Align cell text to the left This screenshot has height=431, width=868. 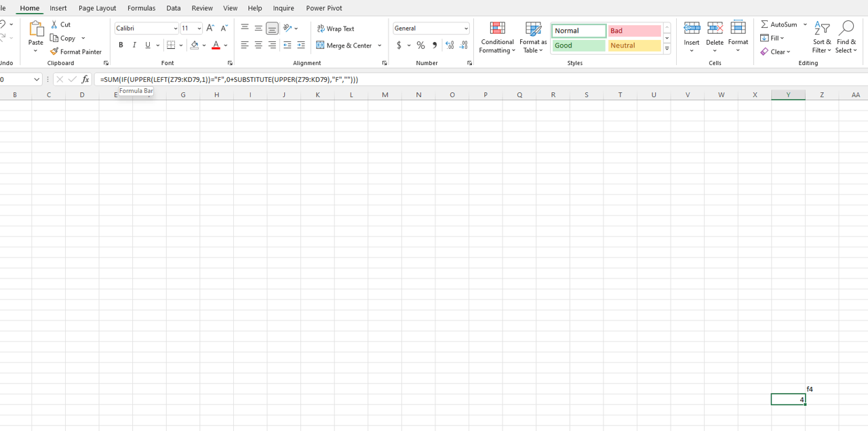click(x=245, y=45)
